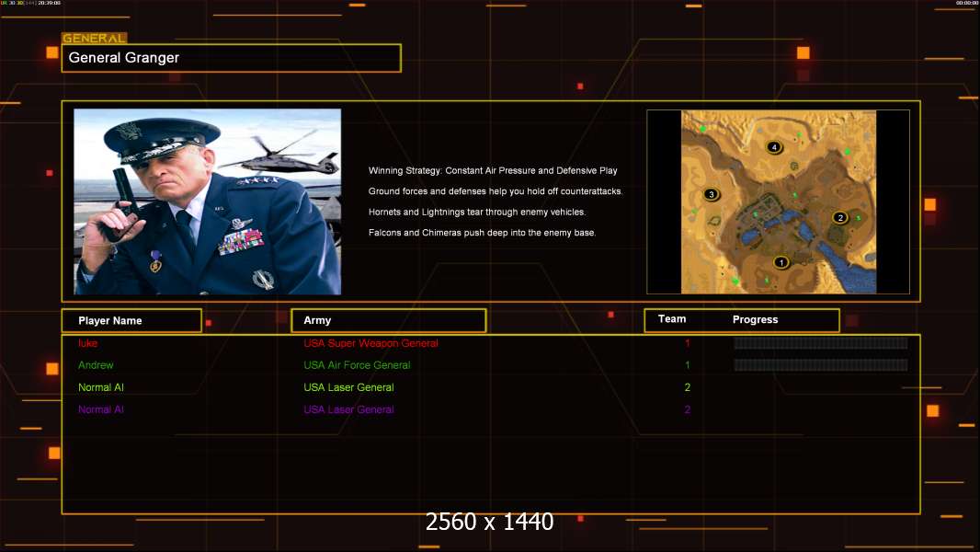
Task: Select player luke in the list
Action: pos(88,343)
